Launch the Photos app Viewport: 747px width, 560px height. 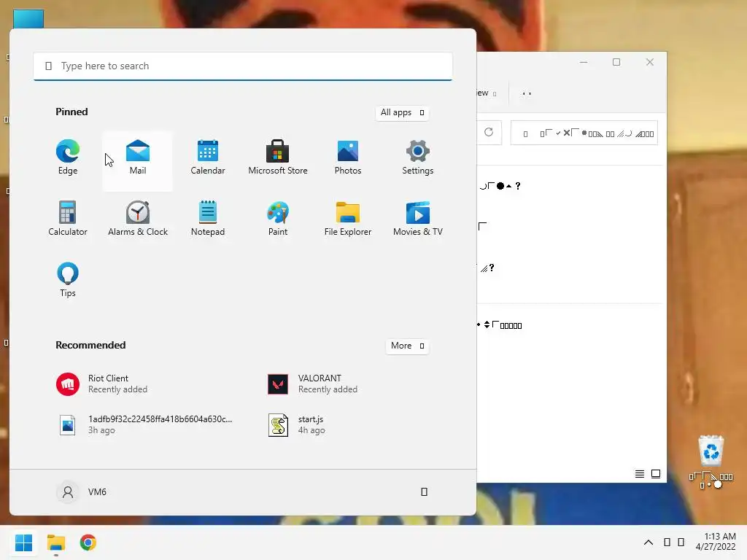coord(348,157)
